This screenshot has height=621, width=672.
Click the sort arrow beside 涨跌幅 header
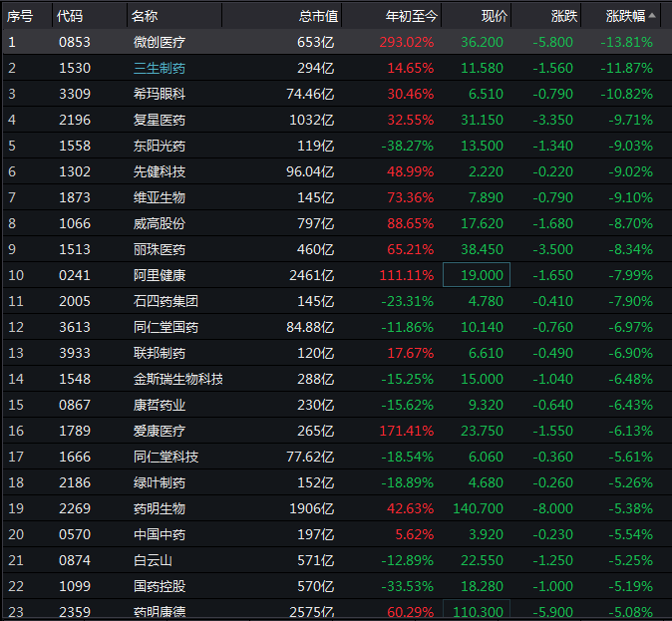652,15
